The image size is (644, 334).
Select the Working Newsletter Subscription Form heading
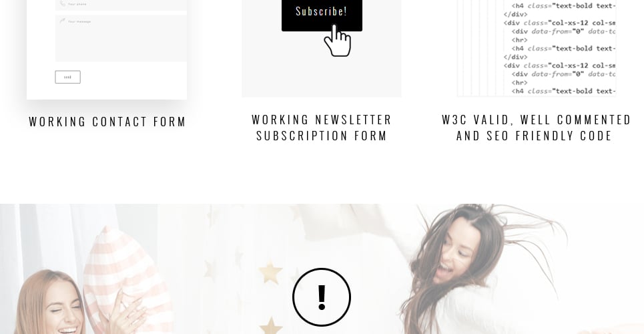[x=322, y=128]
